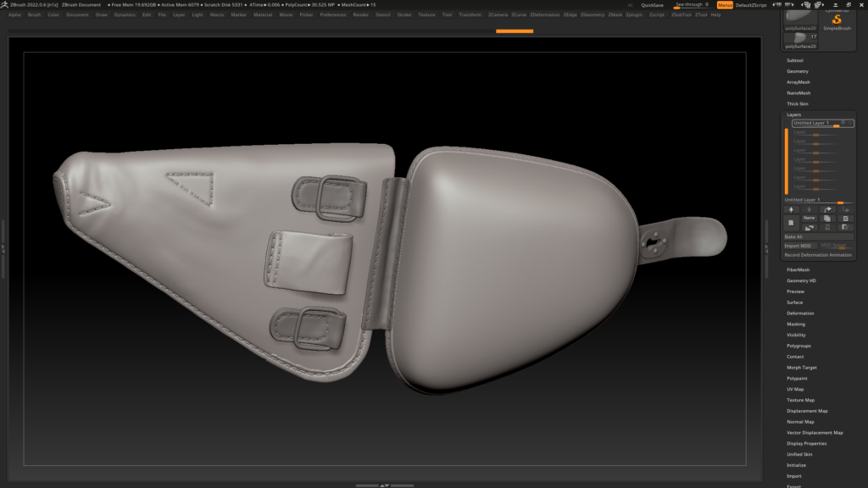The height and width of the screenshot is (488, 868).
Task: Hide ZBrush with the minimize-to-tray icon
Action: 835,4
